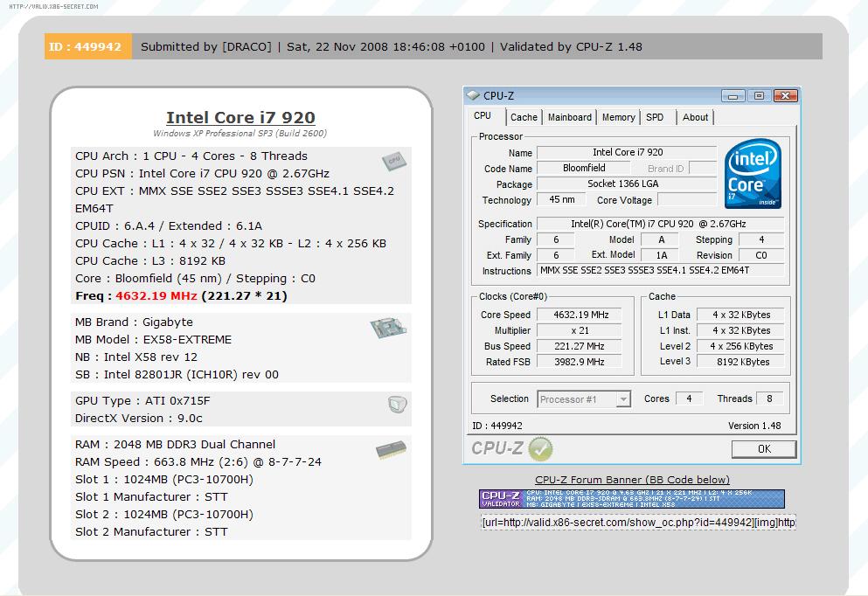Click the Intel Core i7 inside logo

[753, 173]
